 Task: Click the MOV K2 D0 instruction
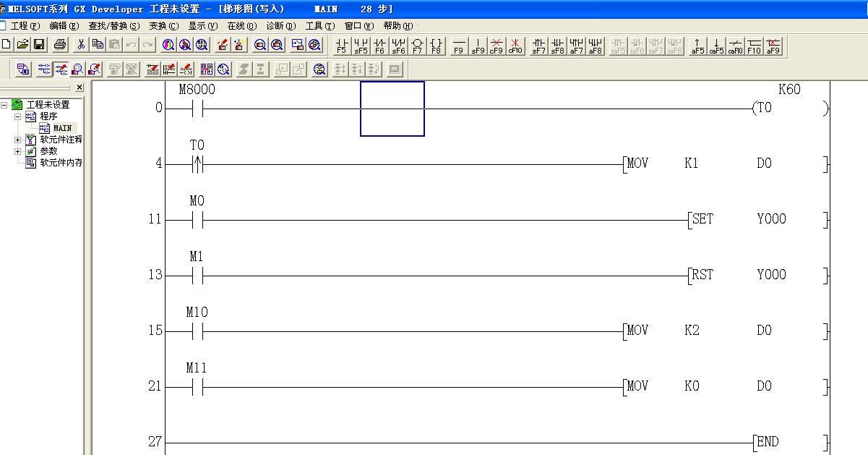pos(723,331)
